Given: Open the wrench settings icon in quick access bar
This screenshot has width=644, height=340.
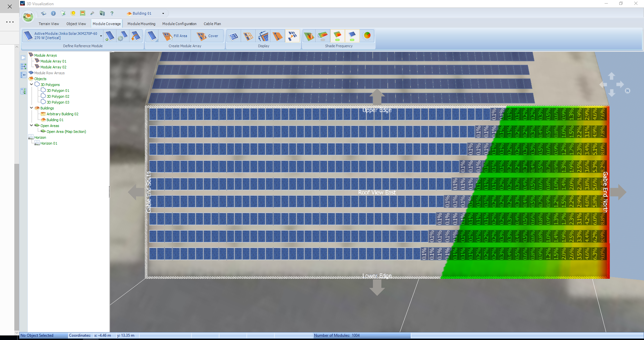Looking at the screenshot, I should click(x=92, y=13).
